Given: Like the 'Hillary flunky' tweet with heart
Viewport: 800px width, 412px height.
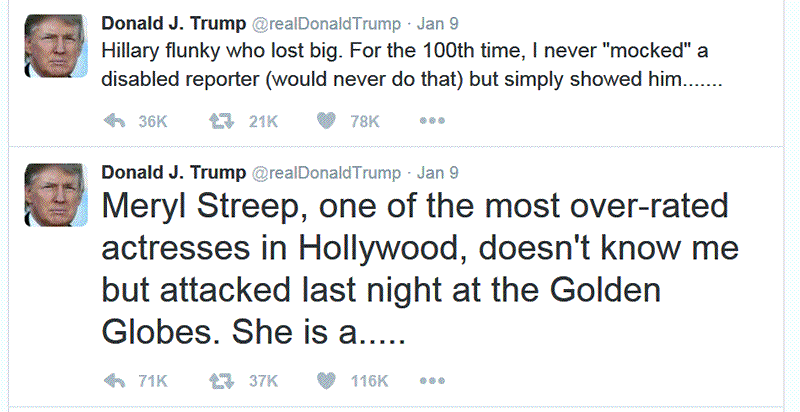Looking at the screenshot, I should (x=325, y=122).
